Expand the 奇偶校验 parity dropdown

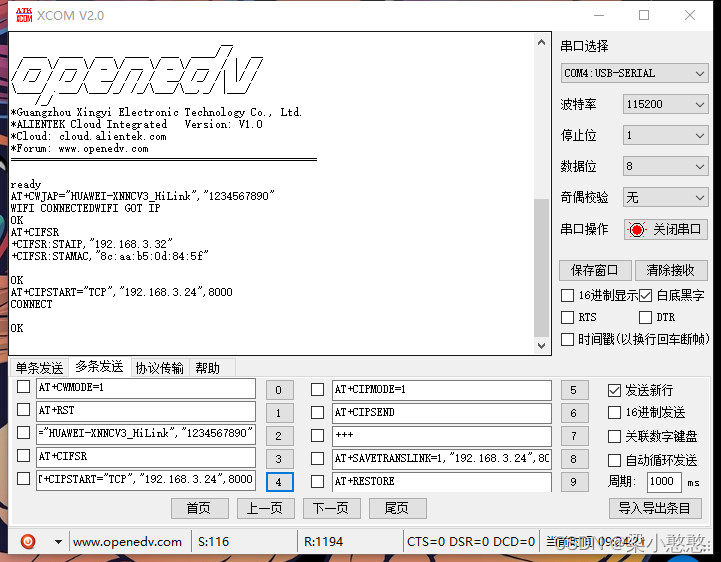pos(665,197)
